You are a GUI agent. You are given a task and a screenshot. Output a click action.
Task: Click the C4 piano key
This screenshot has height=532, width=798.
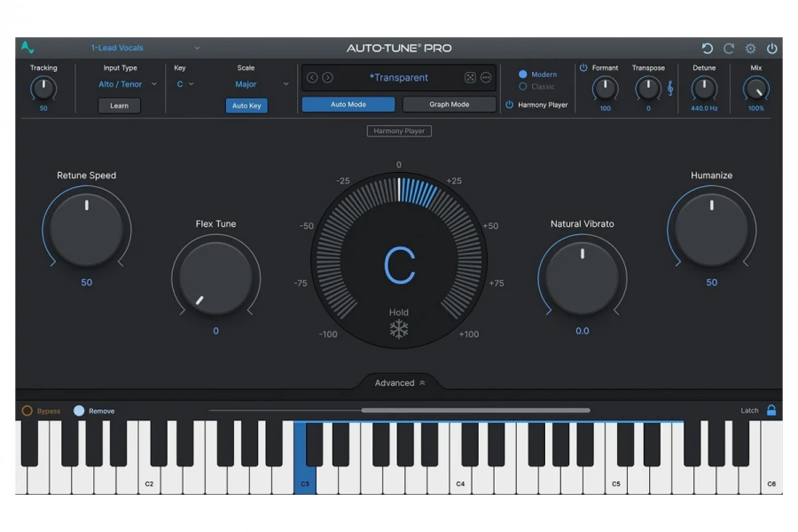point(460,481)
